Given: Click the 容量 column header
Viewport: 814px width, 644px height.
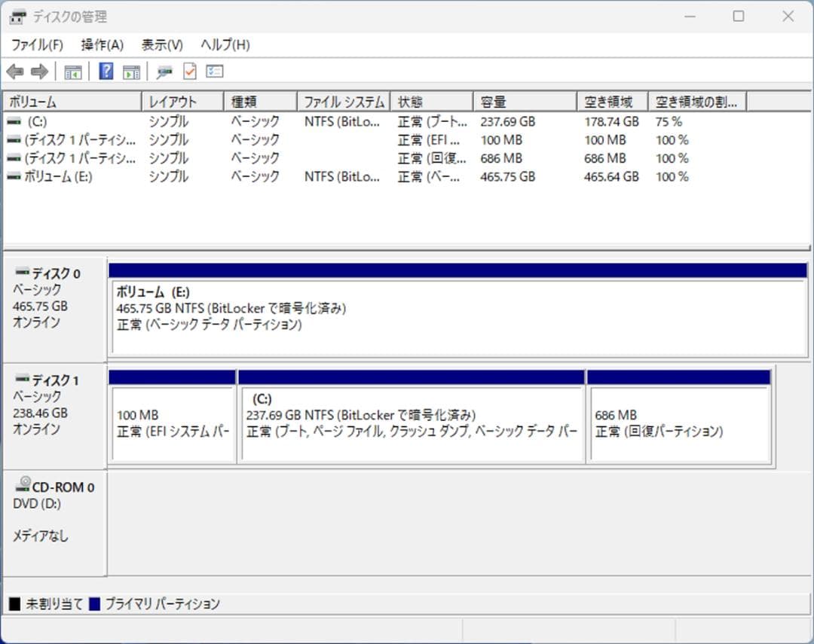Looking at the screenshot, I should point(525,100).
